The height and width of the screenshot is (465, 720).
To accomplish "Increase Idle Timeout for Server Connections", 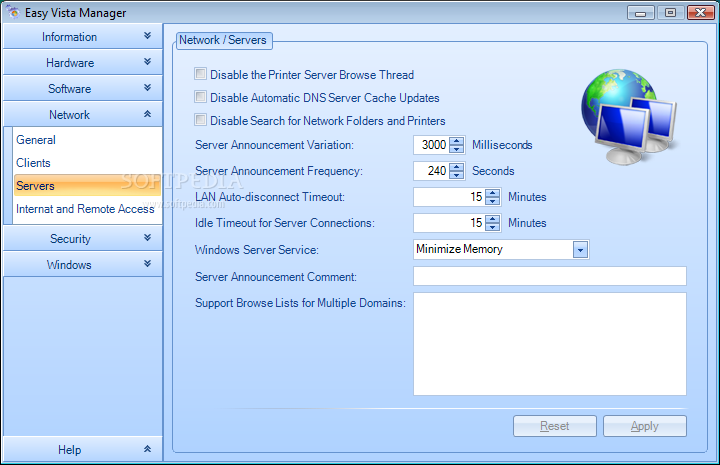I will click(492, 219).
